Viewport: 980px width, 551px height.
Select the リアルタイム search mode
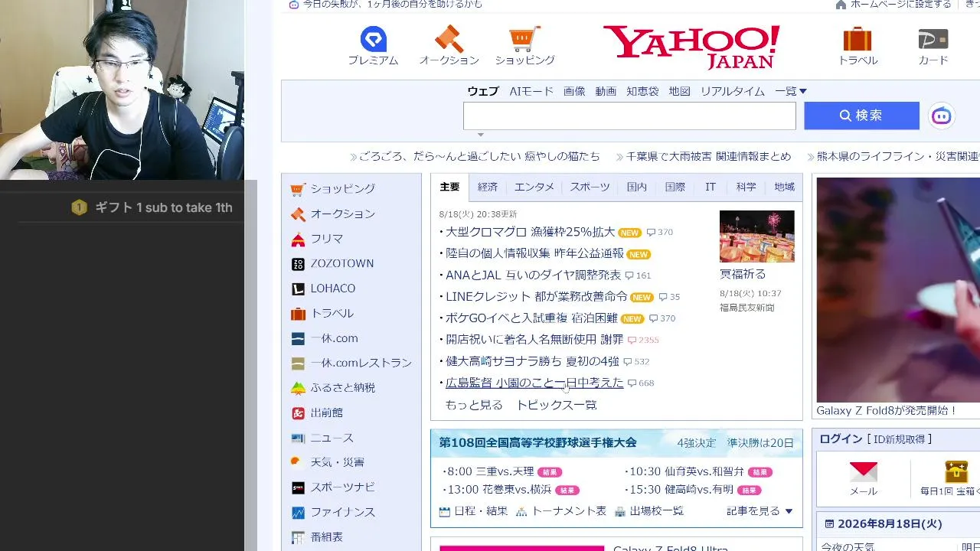[733, 91]
